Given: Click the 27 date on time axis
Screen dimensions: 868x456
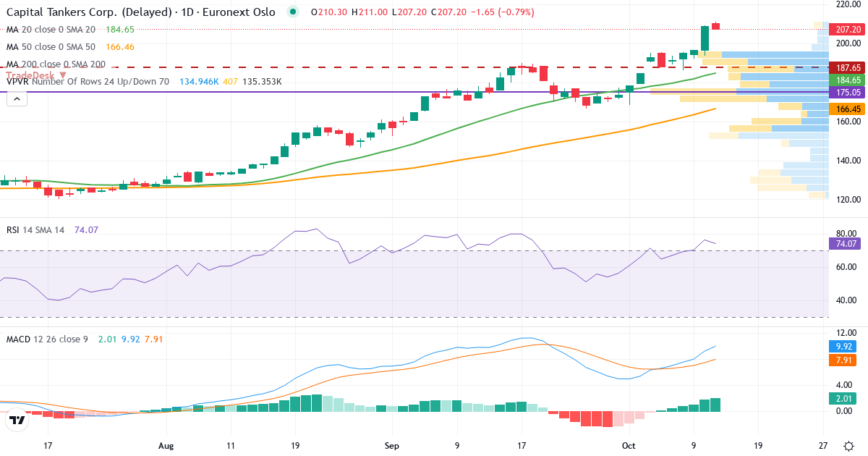Looking at the screenshot, I should (x=824, y=446).
